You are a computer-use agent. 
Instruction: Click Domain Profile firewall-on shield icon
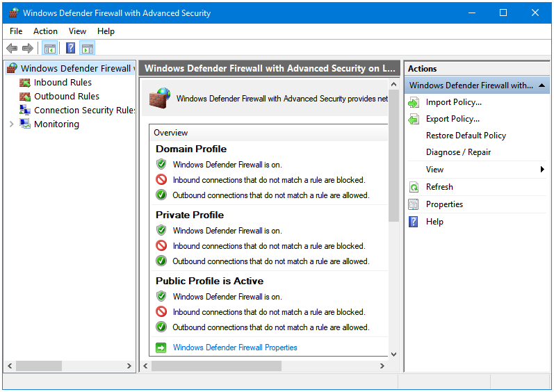[161, 164]
